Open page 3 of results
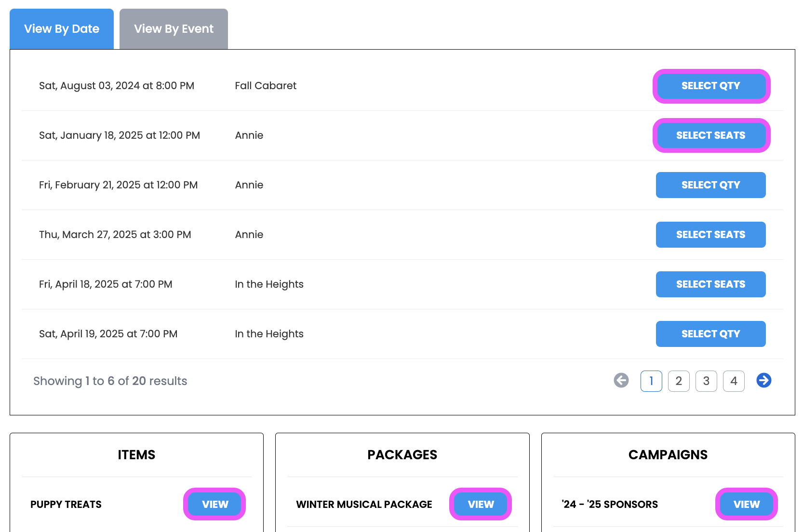Image resolution: width=803 pixels, height=532 pixels. (706, 381)
